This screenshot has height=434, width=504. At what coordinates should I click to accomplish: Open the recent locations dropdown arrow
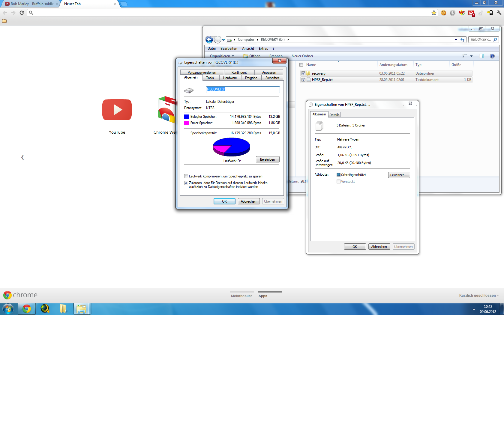[x=223, y=40]
